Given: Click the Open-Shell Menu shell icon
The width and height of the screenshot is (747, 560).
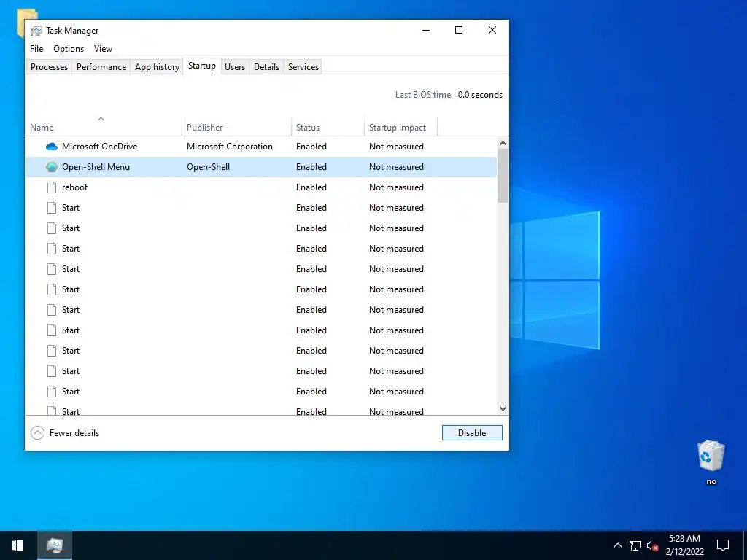Looking at the screenshot, I should [52, 167].
